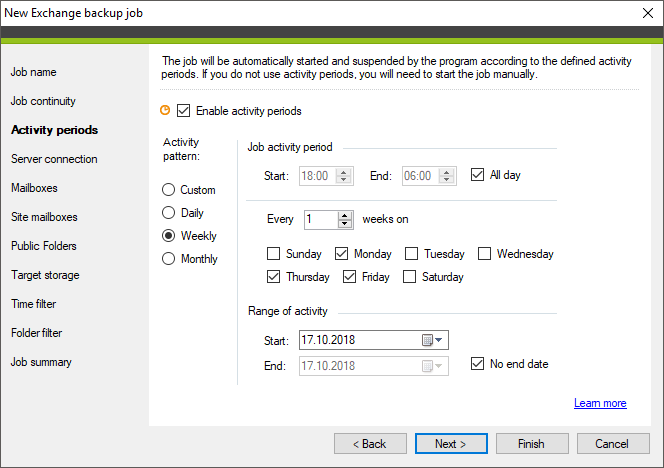
Task: Check the Sunday checkbox
Action: (274, 254)
